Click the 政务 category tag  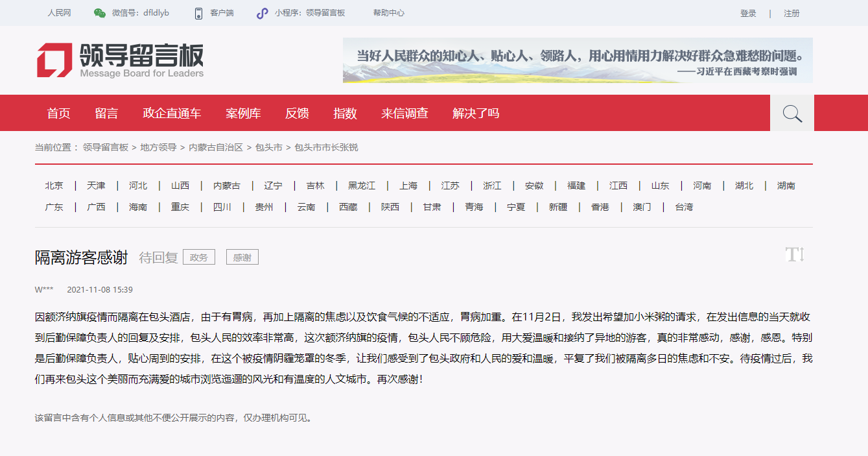198,258
